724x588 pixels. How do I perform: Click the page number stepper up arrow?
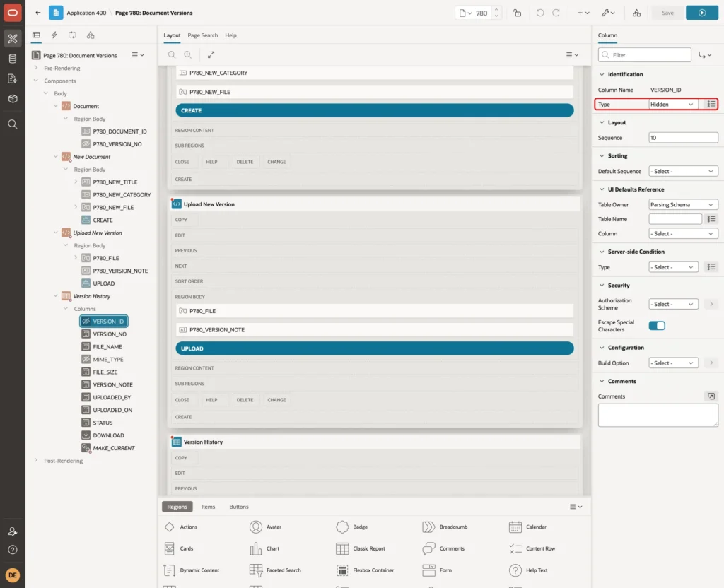(496, 9)
